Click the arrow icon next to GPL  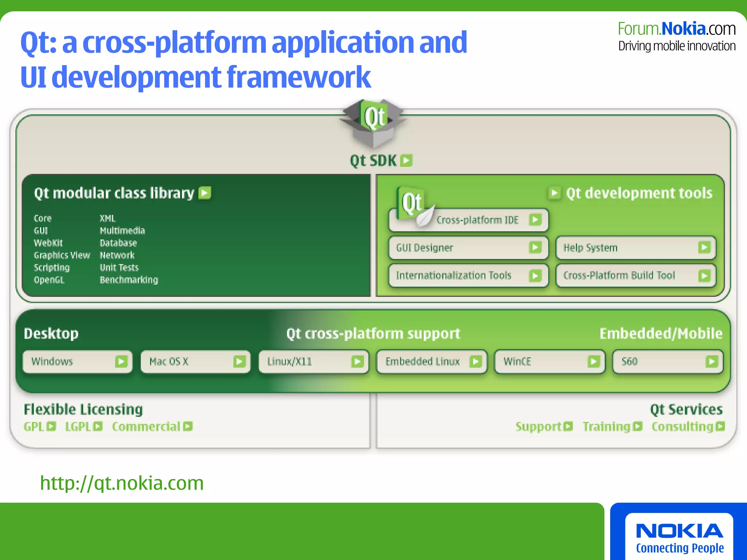51,426
